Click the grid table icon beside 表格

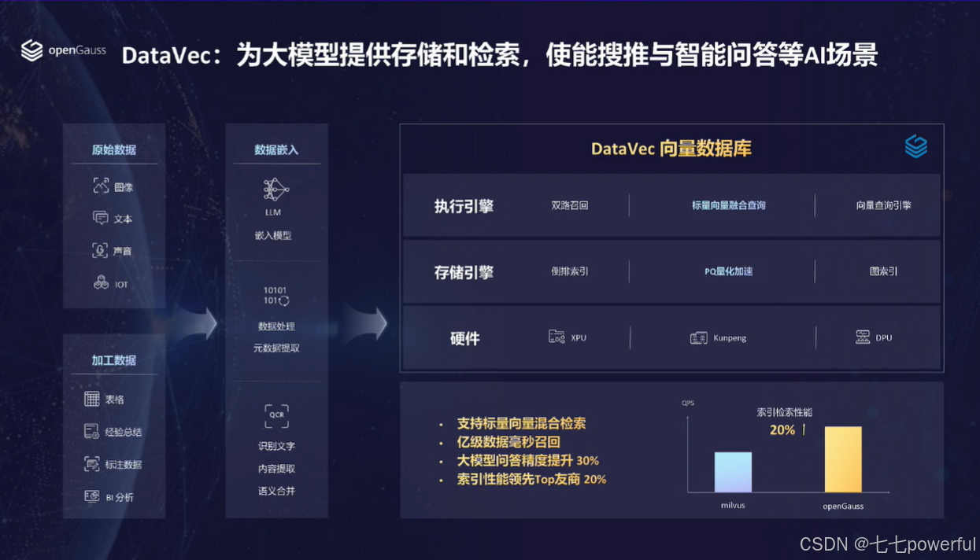pos(92,399)
